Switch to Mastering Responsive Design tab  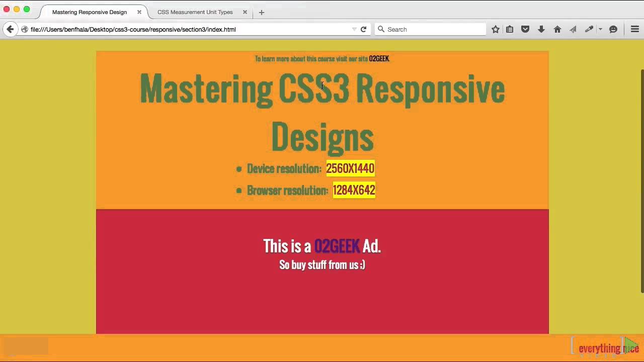(90, 12)
